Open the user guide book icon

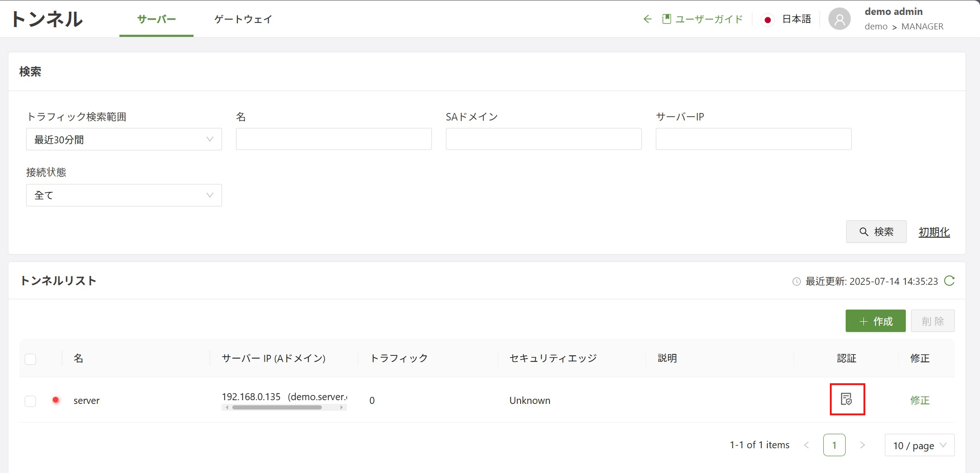(667, 19)
